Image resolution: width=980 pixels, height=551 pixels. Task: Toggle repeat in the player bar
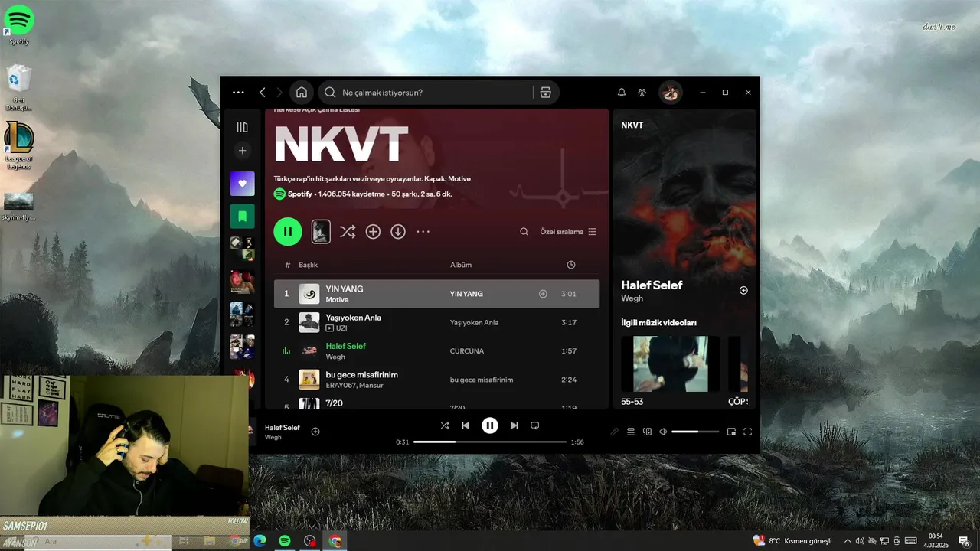coord(535,425)
